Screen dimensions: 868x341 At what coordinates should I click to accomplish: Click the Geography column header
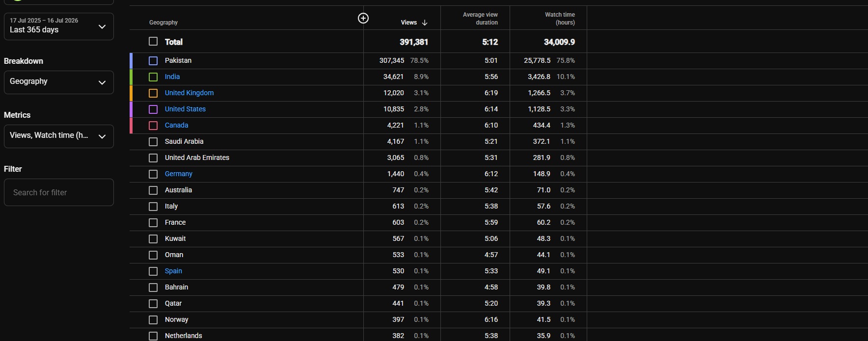pyautogui.click(x=163, y=23)
